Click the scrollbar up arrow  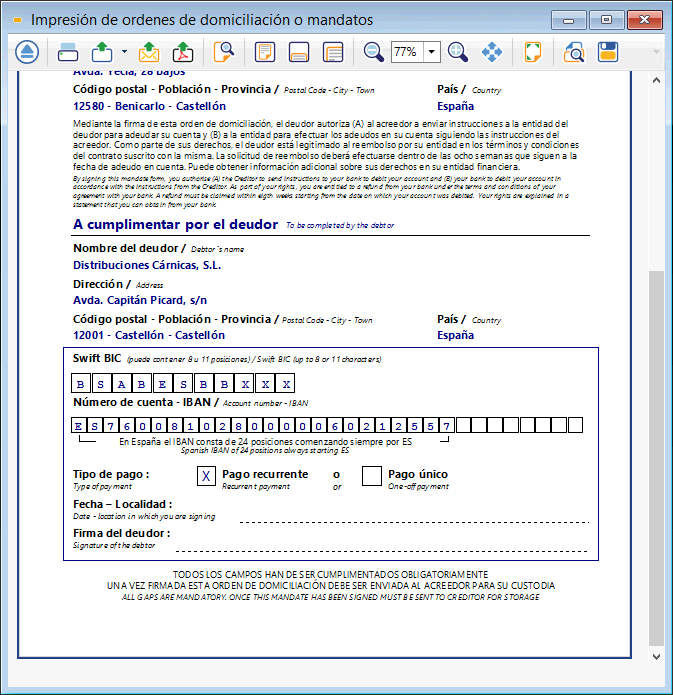click(657, 80)
